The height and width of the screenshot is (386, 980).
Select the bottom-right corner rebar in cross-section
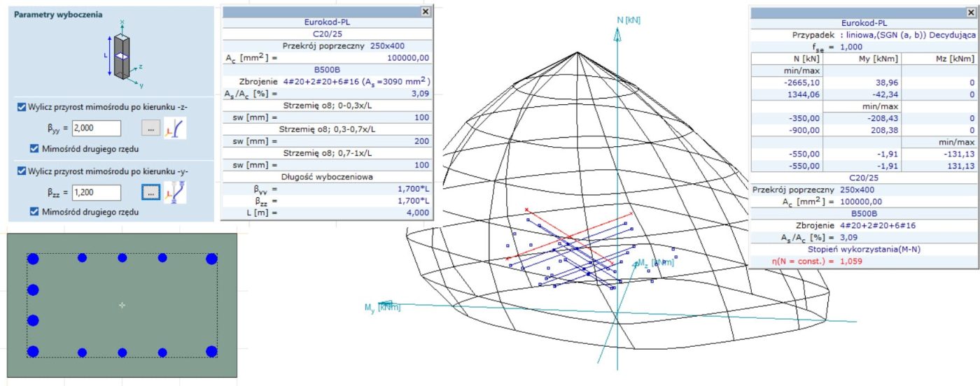[211, 351]
